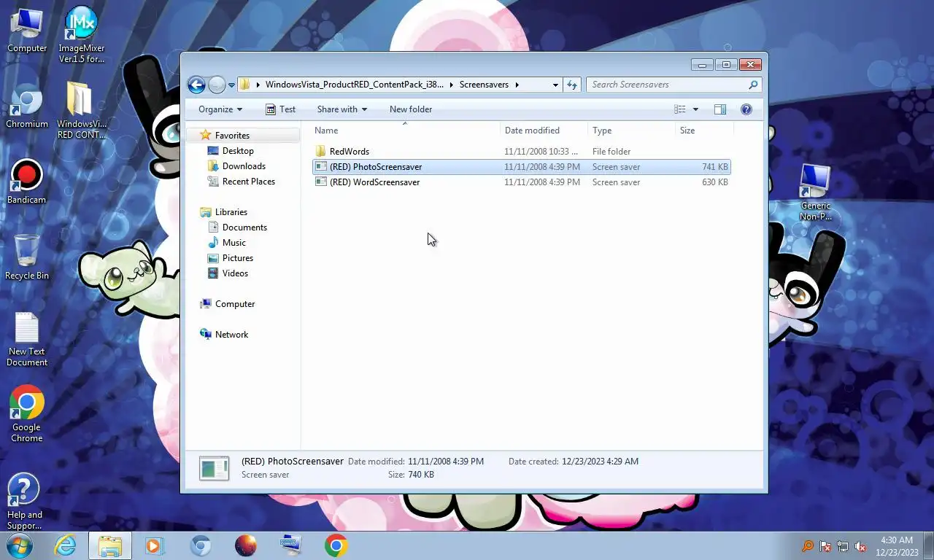This screenshot has height=560, width=934.
Task: Open the WindowsVista RED CONT desktop folder
Action: coord(81,110)
